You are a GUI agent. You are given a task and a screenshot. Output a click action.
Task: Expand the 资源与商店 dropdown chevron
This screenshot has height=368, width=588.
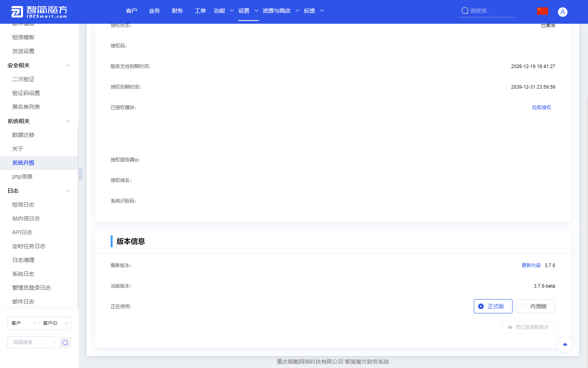coord(297,11)
